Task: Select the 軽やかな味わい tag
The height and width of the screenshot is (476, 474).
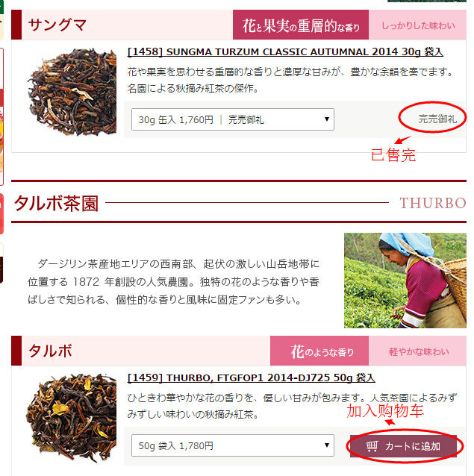Action: (x=417, y=351)
